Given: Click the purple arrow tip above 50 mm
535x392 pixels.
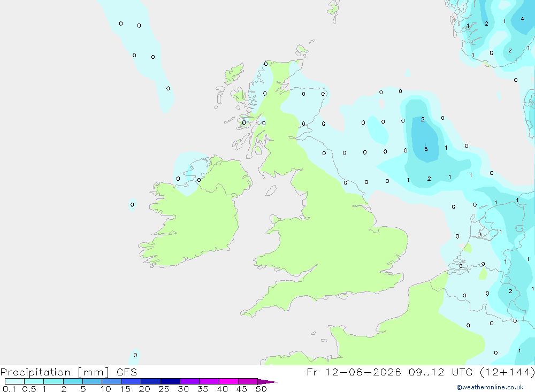Looking at the screenshot, I should (x=267, y=381).
